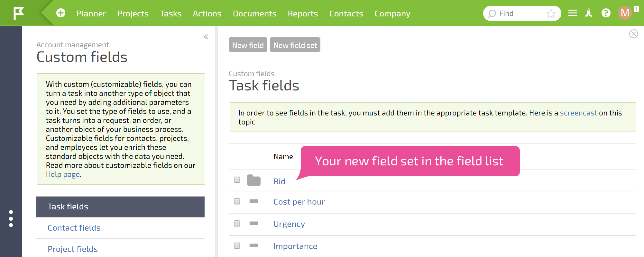Screen dimensions: 644x257
Task: Open the user avatar M
Action: click(x=625, y=13)
